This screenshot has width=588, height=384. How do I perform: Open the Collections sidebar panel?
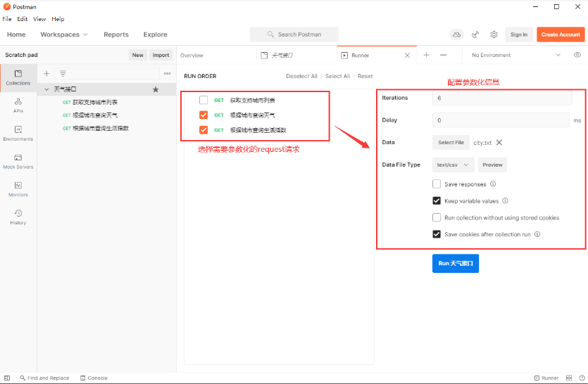coord(18,77)
